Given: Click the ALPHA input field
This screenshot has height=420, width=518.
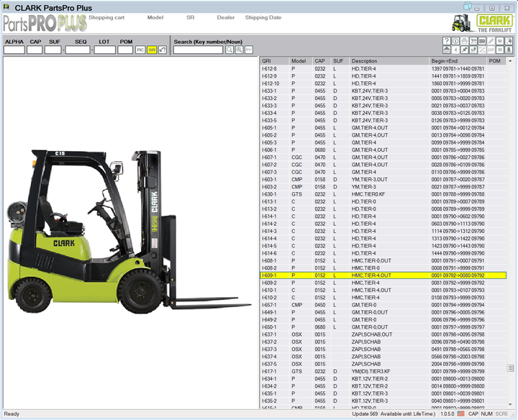Looking at the screenshot, I should (14, 50).
